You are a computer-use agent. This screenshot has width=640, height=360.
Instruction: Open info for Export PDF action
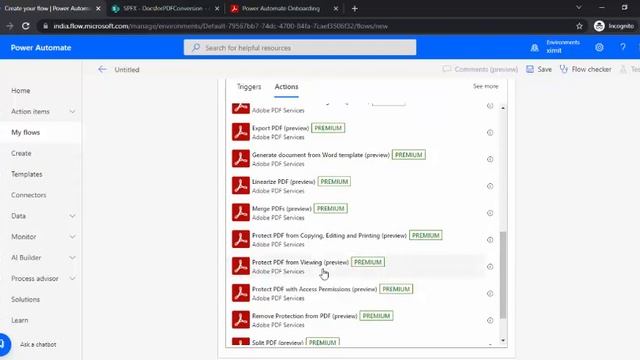[x=490, y=132]
